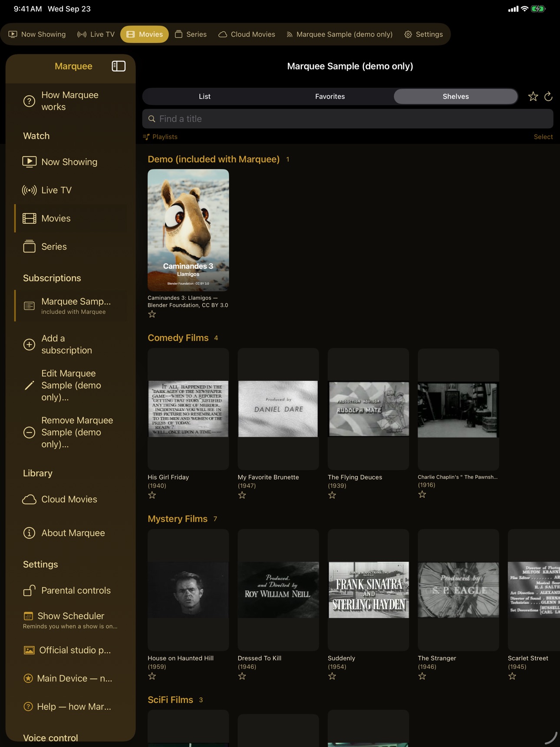Open About Marquee info
560x747 pixels.
point(69,533)
